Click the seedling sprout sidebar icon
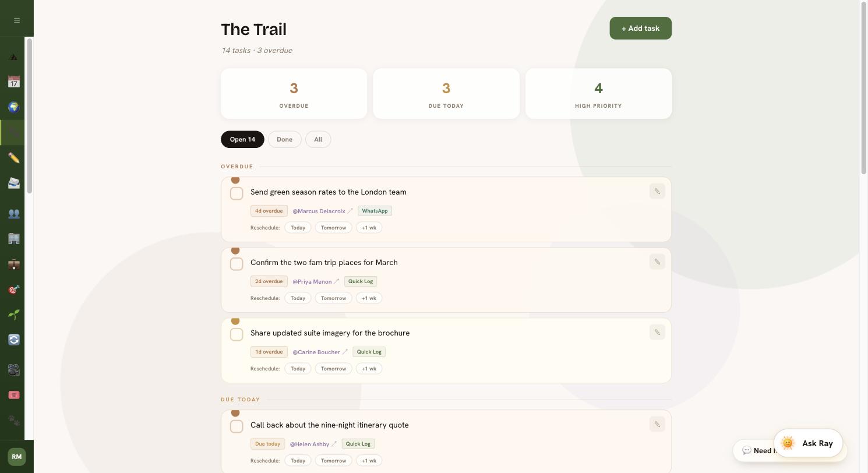This screenshot has height=473, width=868. tap(14, 315)
